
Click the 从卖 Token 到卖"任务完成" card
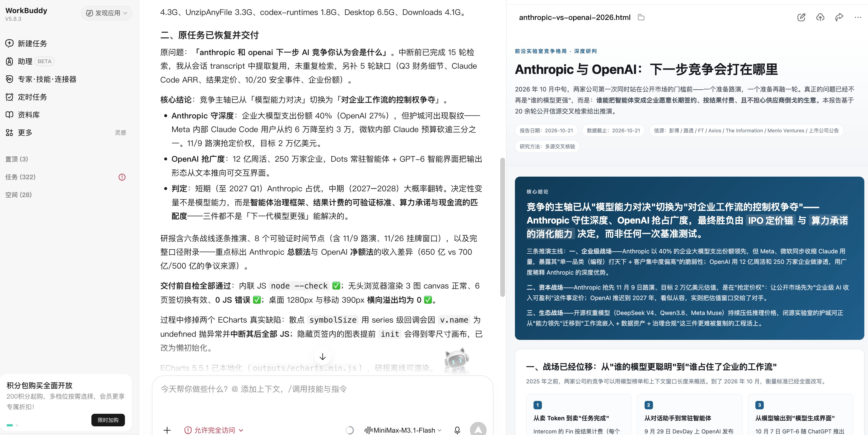click(579, 415)
